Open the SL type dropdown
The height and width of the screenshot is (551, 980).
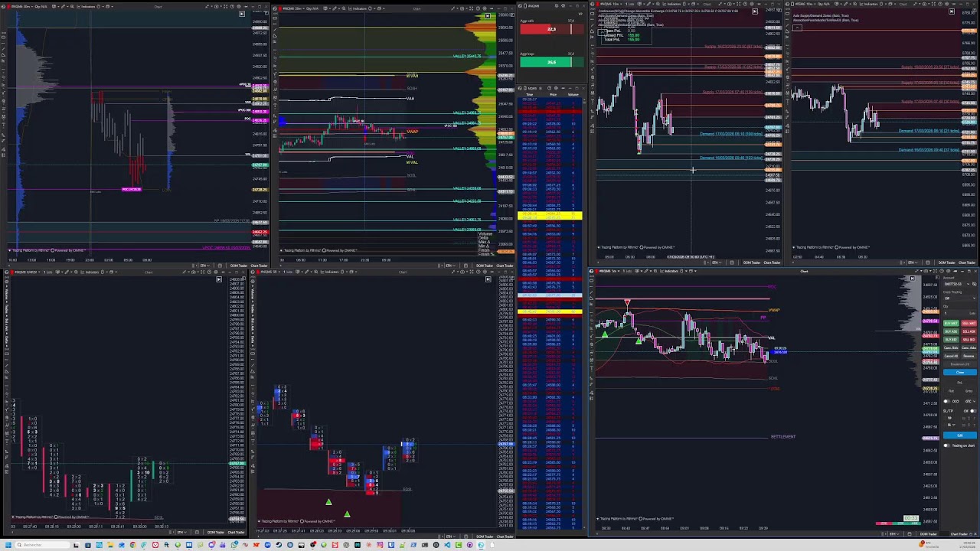952,425
